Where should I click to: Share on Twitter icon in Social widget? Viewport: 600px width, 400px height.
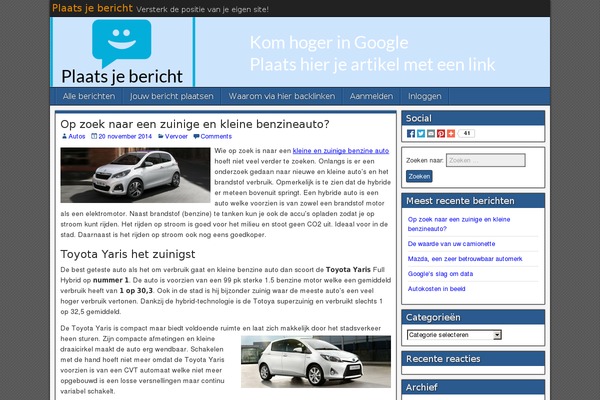click(x=421, y=134)
